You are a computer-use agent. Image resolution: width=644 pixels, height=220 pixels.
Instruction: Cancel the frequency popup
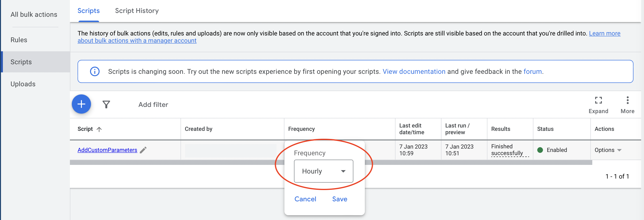pos(305,199)
